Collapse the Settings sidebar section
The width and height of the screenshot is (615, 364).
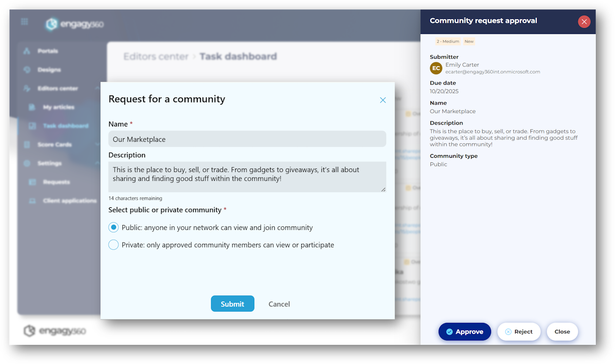tap(97, 163)
